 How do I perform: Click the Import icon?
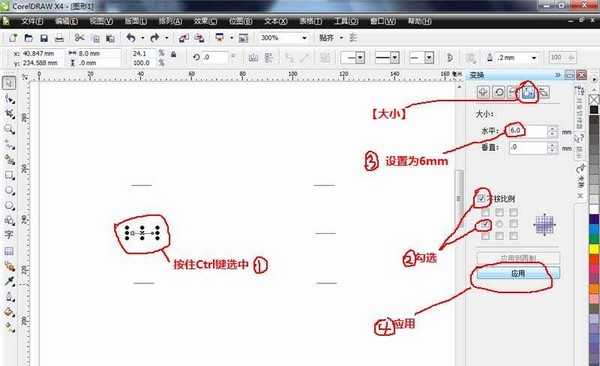click(x=184, y=38)
